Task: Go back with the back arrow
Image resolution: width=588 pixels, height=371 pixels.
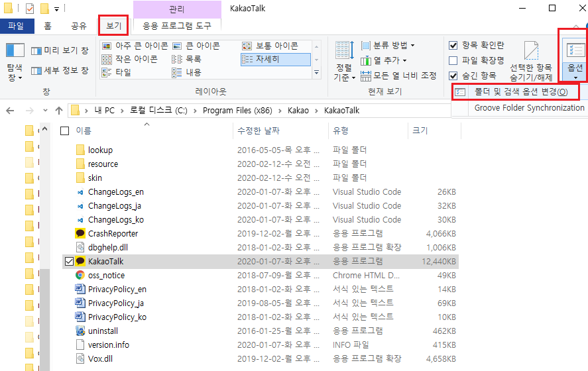Action: coord(10,111)
